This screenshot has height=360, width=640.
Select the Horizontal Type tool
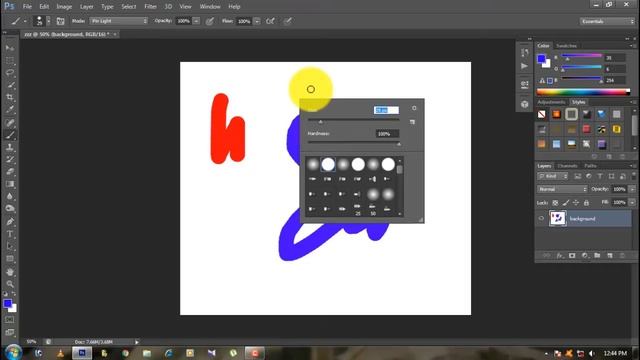coord(10,234)
